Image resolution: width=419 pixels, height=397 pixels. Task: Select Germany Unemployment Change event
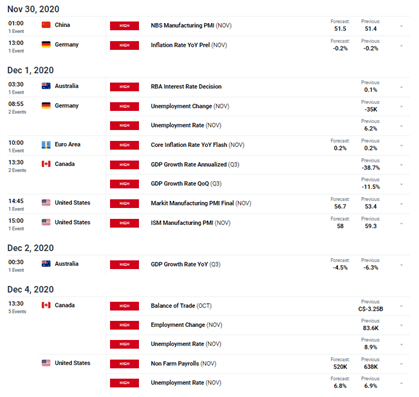click(190, 106)
